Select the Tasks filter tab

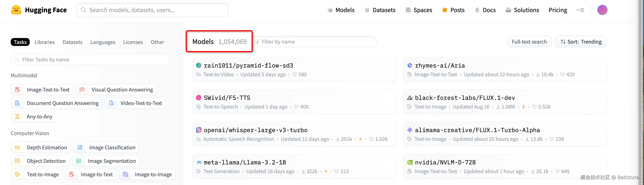click(x=20, y=42)
